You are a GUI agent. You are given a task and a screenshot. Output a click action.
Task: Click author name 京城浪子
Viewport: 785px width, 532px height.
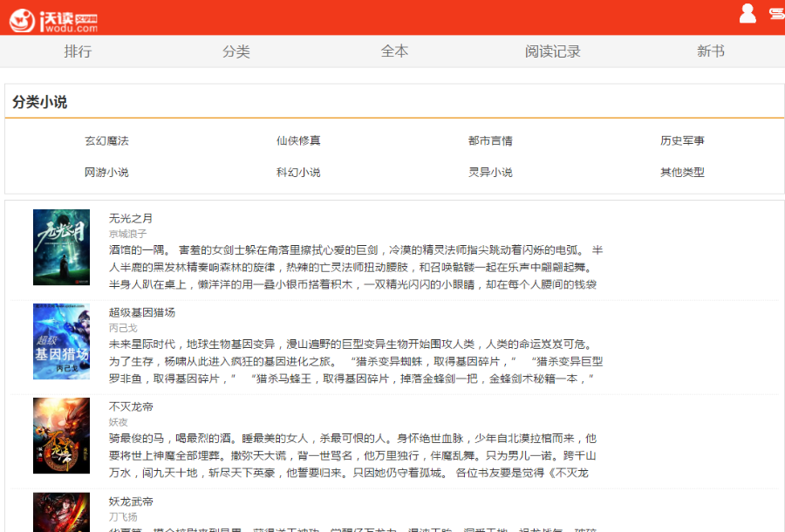127,234
